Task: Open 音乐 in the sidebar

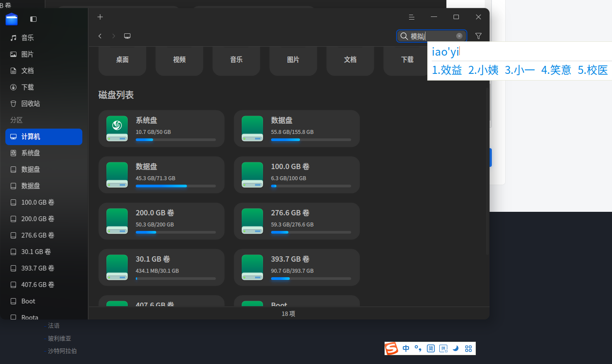Action: [44, 38]
